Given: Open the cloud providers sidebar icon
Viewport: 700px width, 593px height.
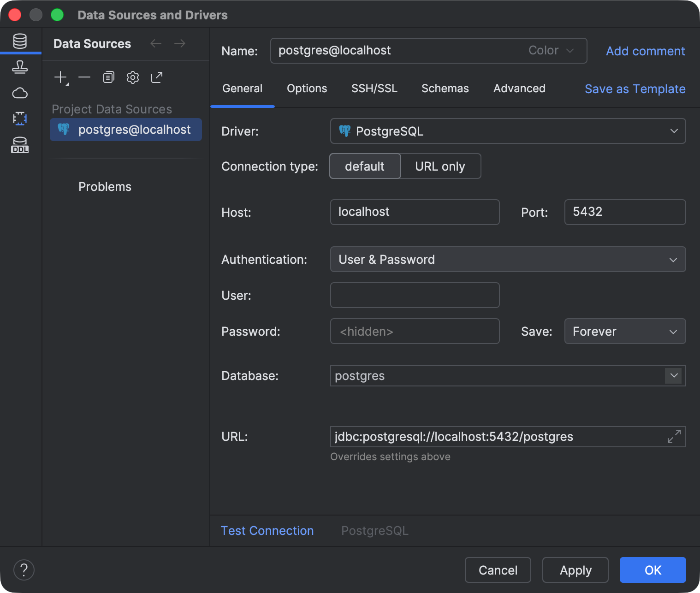Looking at the screenshot, I should point(20,93).
